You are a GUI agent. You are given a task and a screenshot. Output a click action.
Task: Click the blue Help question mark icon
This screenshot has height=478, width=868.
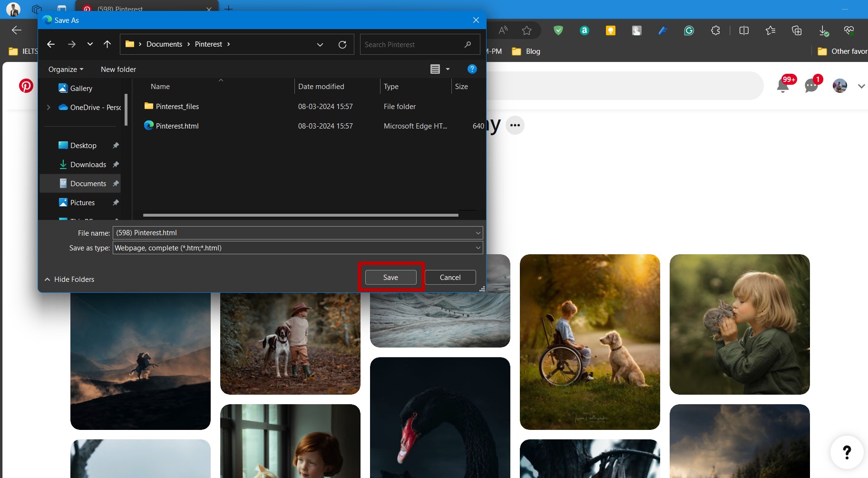click(472, 69)
